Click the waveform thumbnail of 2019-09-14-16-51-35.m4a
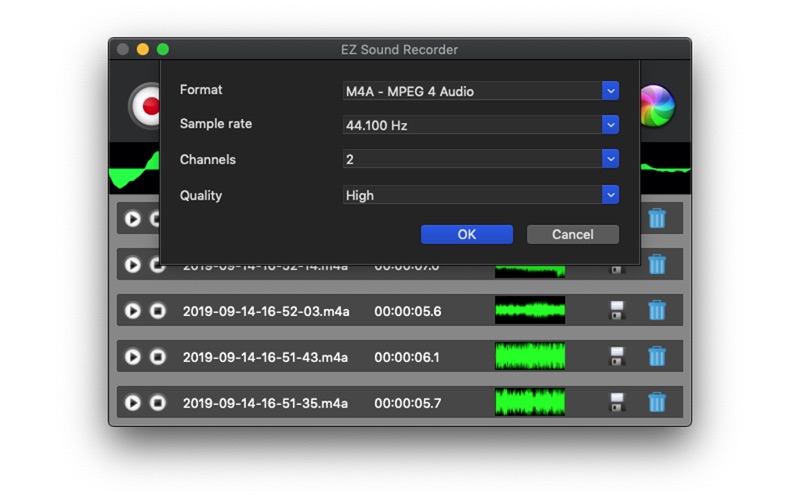 [530, 402]
